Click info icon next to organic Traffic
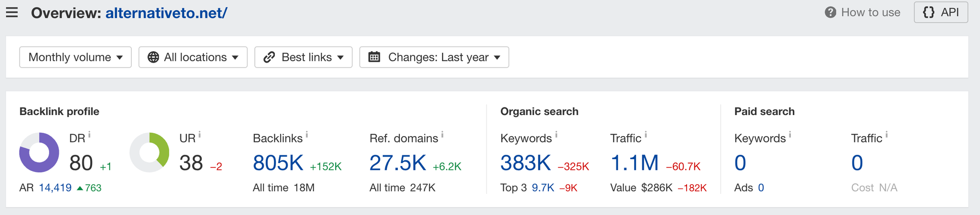The height and width of the screenshot is (215, 980). click(646, 135)
